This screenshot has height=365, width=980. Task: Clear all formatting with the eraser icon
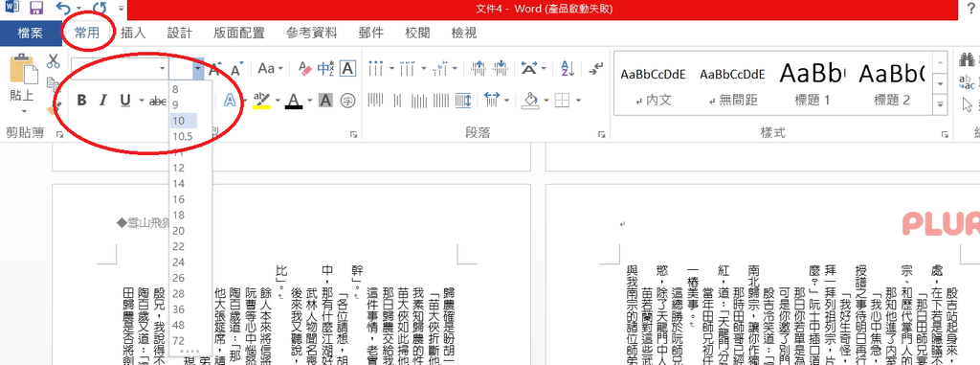tap(304, 68)
